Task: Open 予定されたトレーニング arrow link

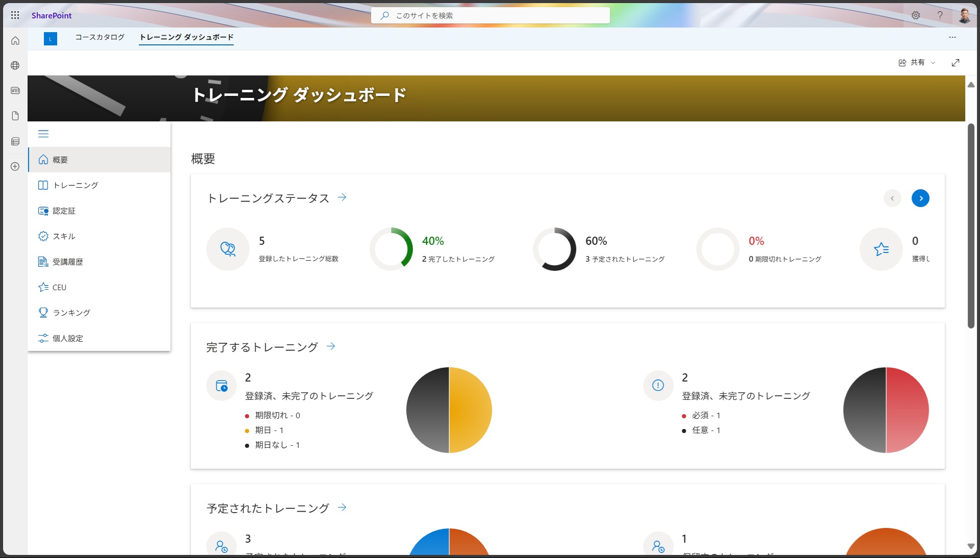Action: 342,508
